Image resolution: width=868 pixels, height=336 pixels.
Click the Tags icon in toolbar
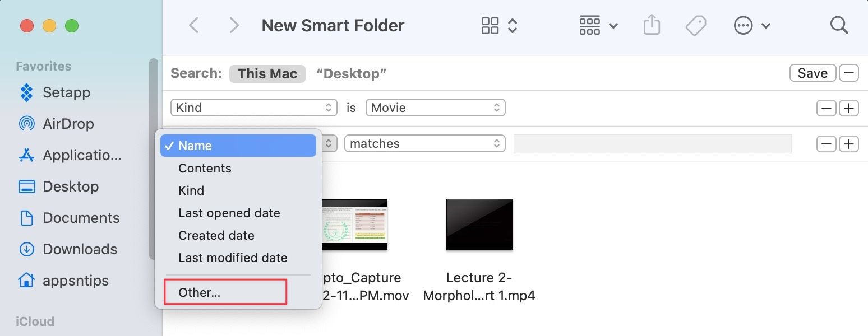pyautogui.click(x=696, y=26)
